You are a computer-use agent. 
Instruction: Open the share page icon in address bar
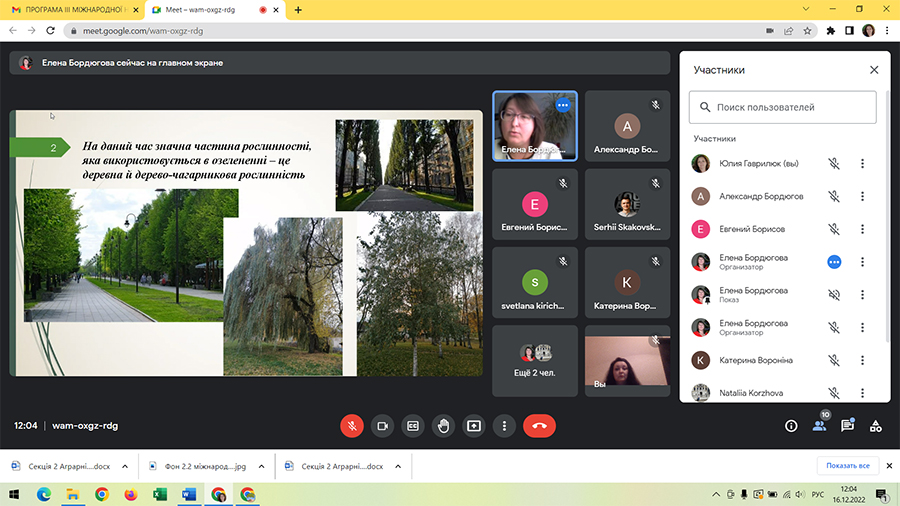click(x=788, y=31)
